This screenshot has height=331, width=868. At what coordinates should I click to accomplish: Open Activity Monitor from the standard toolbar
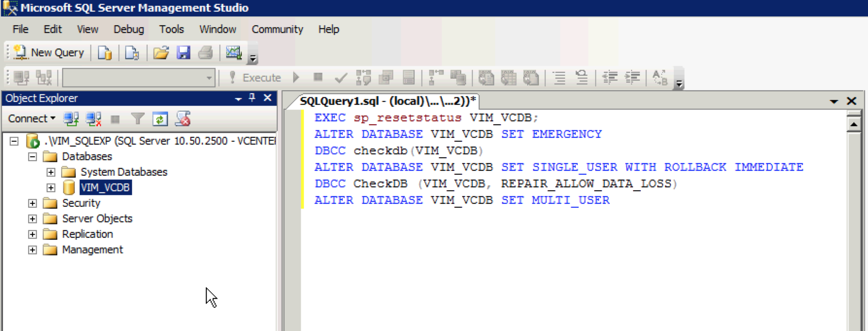coord(234,52)
